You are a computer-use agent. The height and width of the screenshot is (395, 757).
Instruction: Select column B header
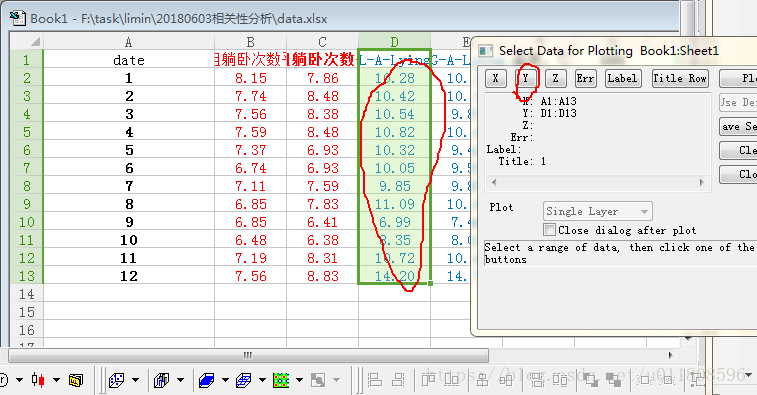coord(251,42)
